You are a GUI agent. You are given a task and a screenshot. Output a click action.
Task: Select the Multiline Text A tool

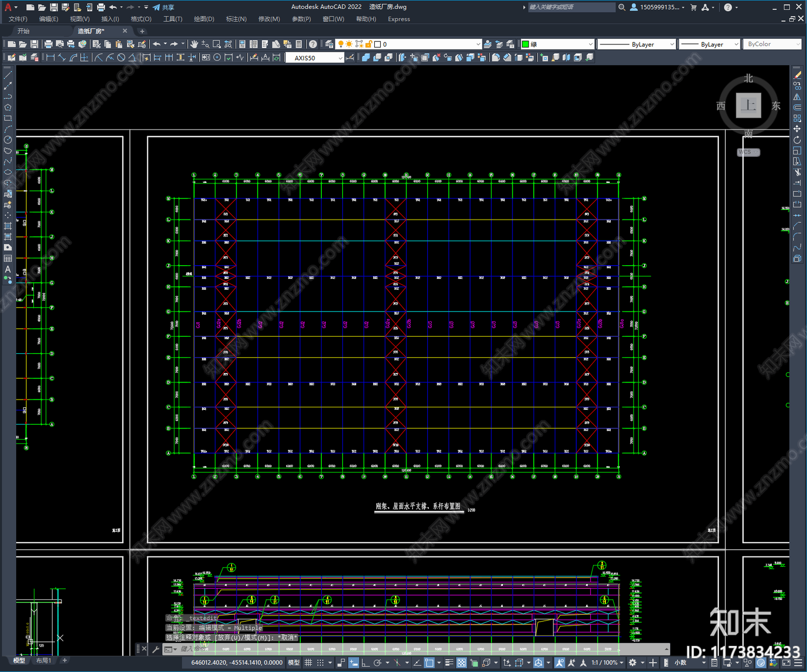point(8,269)
